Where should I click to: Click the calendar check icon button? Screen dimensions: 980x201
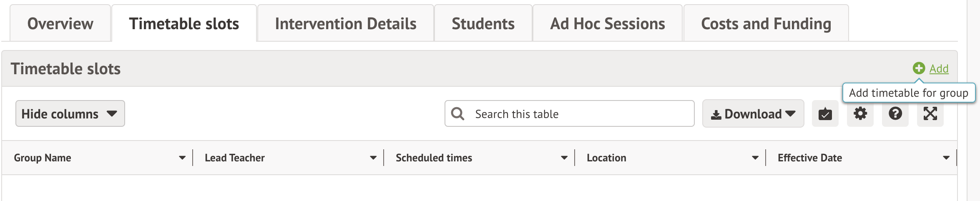[825, 114]
